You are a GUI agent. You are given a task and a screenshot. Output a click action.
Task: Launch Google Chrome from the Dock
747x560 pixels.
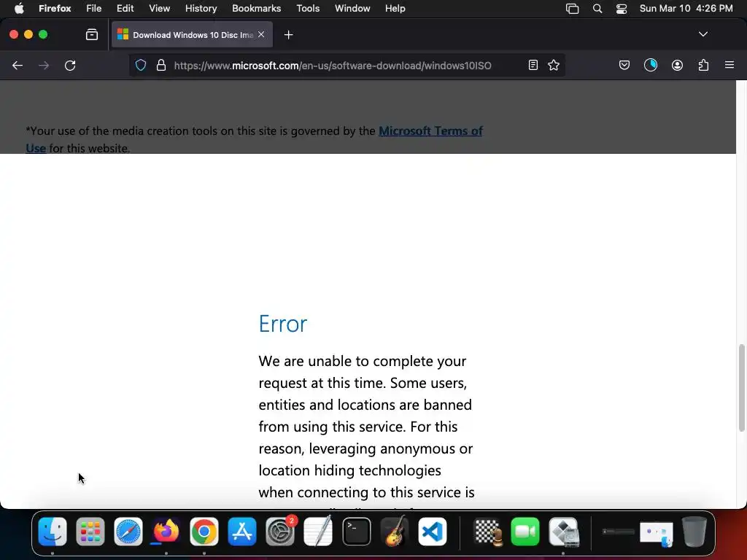[204, 532]
